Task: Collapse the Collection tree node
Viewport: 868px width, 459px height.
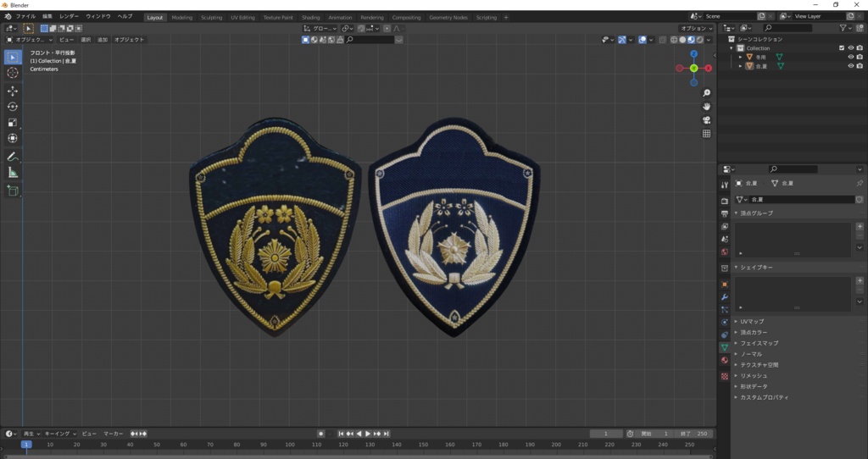Action: point(732,48)
